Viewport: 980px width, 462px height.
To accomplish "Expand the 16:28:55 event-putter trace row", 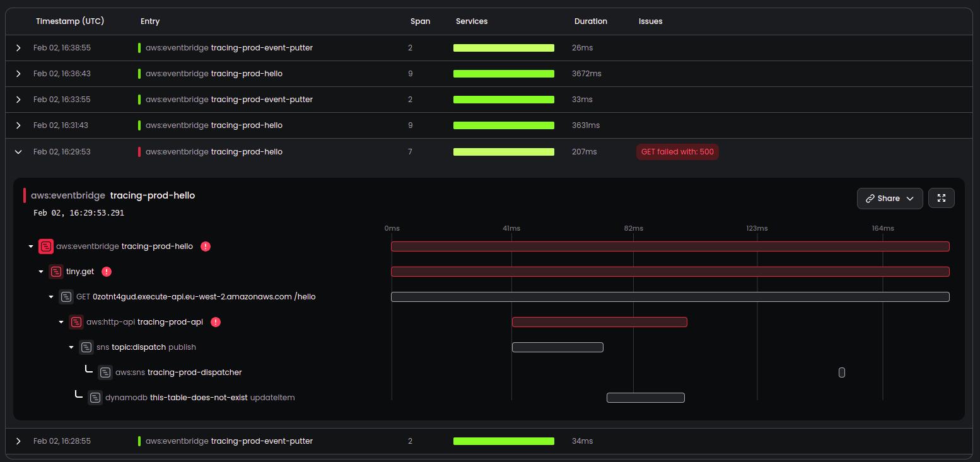I will click(x=18, y=441).
